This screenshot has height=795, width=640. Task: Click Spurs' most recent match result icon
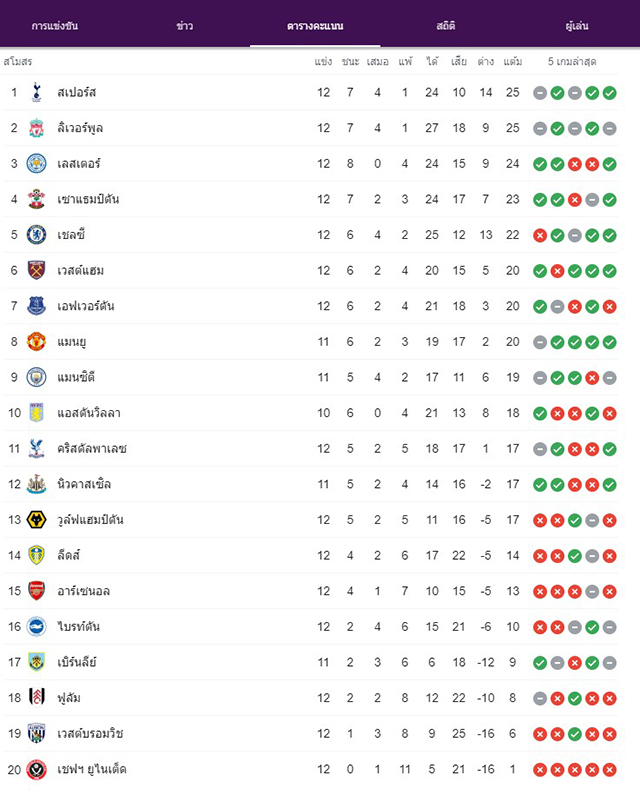[610, 93]
